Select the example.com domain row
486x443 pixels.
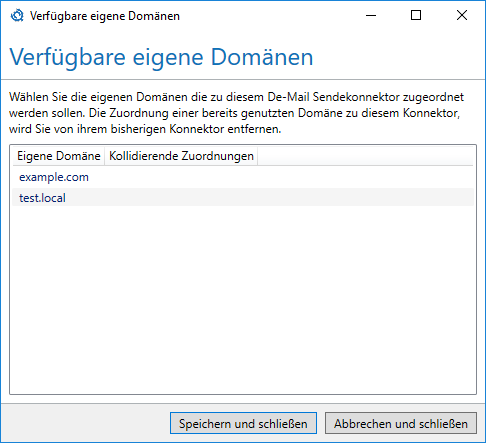tap(243, 177)
